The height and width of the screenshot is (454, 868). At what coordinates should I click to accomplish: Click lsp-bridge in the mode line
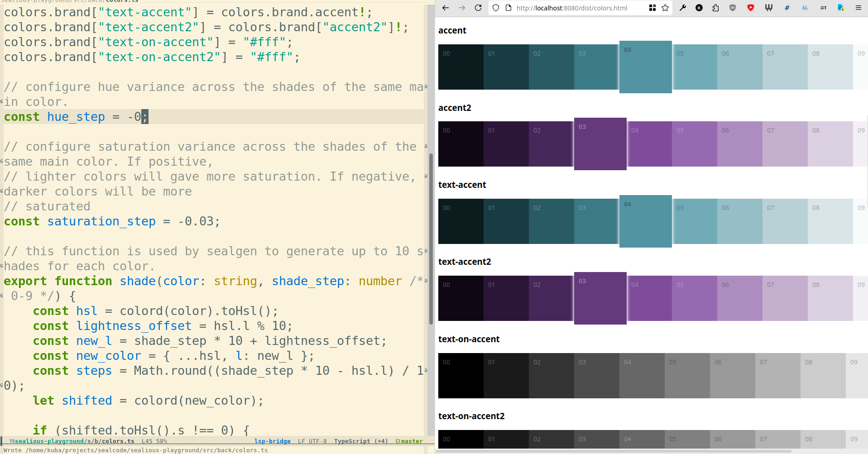[272, 441]
